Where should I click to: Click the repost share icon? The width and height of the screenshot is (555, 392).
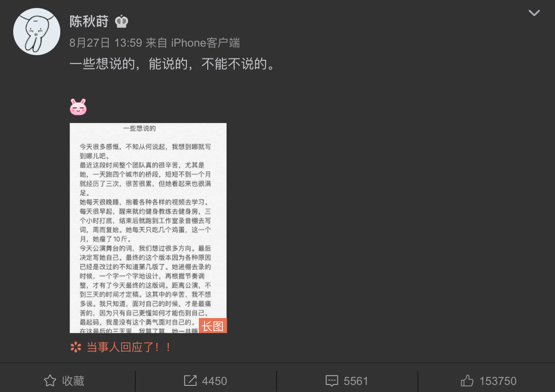click(190, 381)
